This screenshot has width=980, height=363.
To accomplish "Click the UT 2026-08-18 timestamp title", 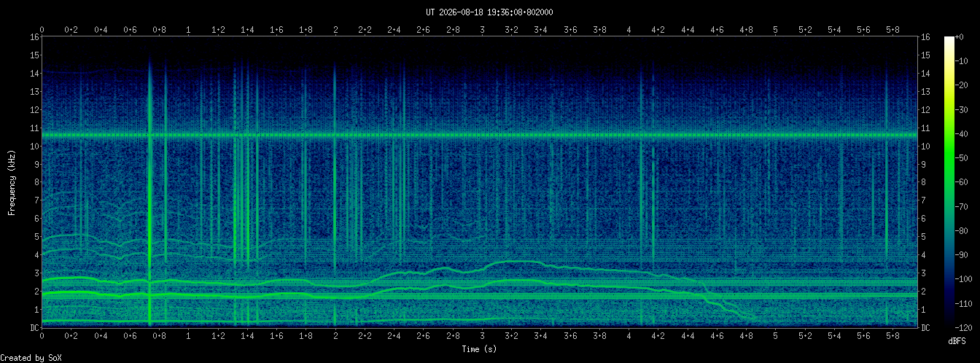I will coord(489,12).
